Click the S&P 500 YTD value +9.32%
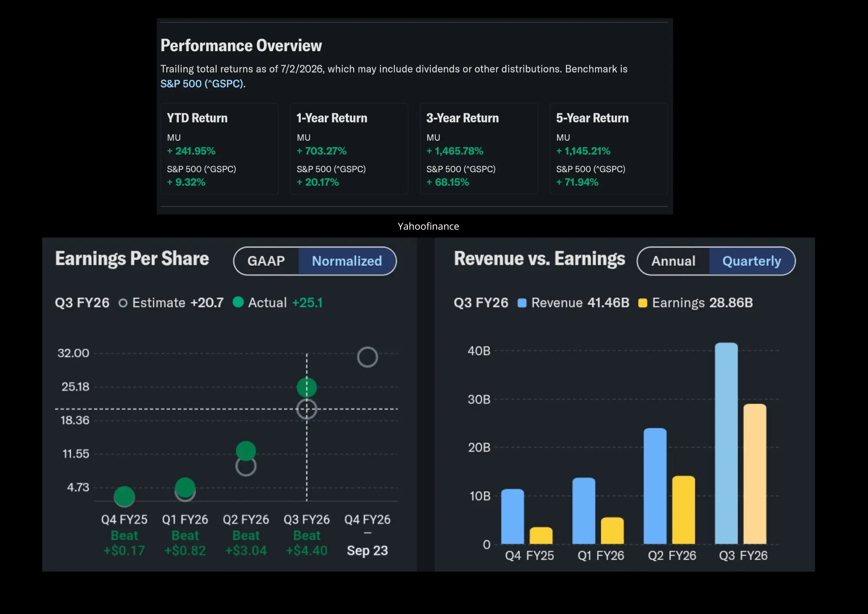Image resolution: width=868 pixels, height=614 pixels. 186,182
